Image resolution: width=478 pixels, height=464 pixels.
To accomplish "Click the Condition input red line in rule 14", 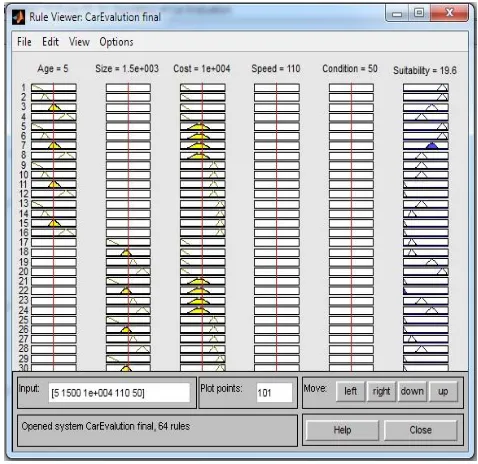I will pos(351,213).
